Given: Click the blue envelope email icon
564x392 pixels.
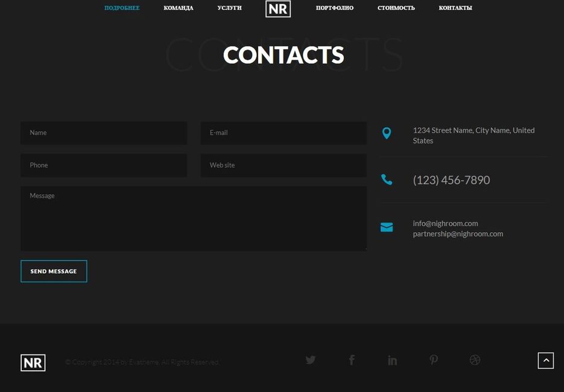Looking at the screenshot, I should (387, 227).
